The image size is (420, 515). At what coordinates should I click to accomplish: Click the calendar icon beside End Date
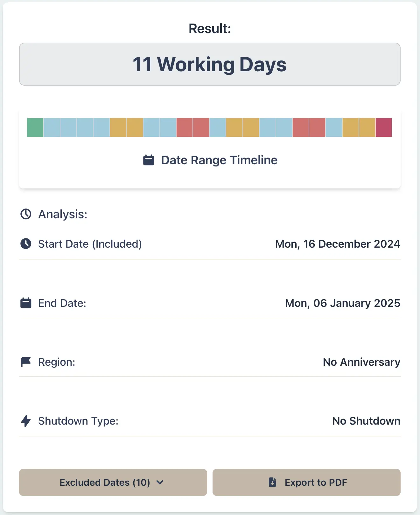tap(26, 303)
